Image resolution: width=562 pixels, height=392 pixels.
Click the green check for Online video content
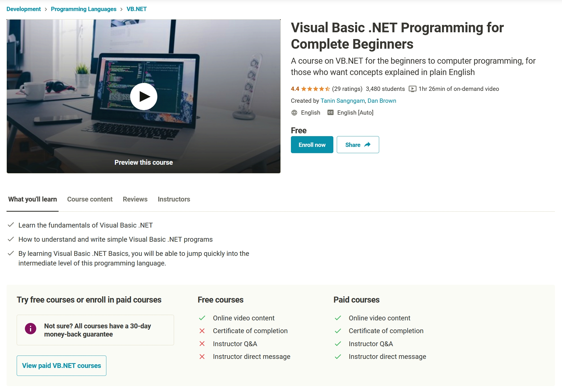click(202, 318)
